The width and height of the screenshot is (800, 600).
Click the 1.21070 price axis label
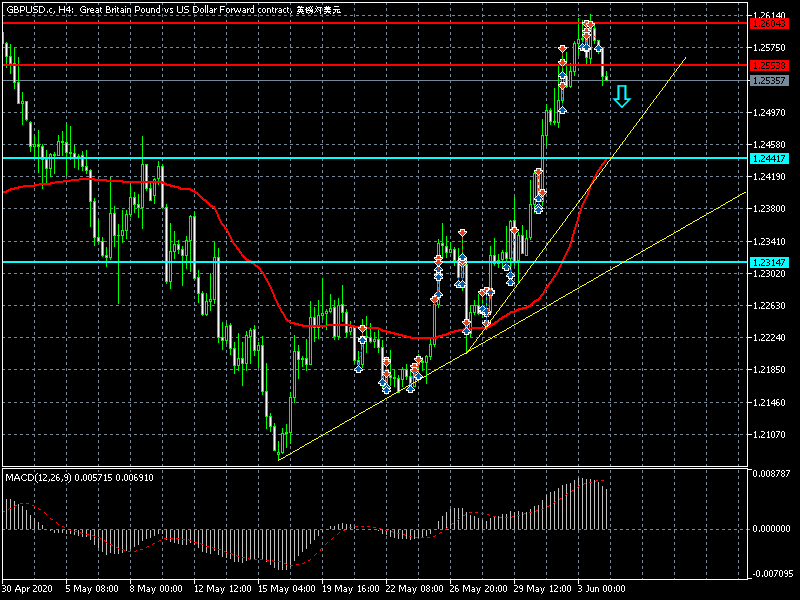[769, 435]
